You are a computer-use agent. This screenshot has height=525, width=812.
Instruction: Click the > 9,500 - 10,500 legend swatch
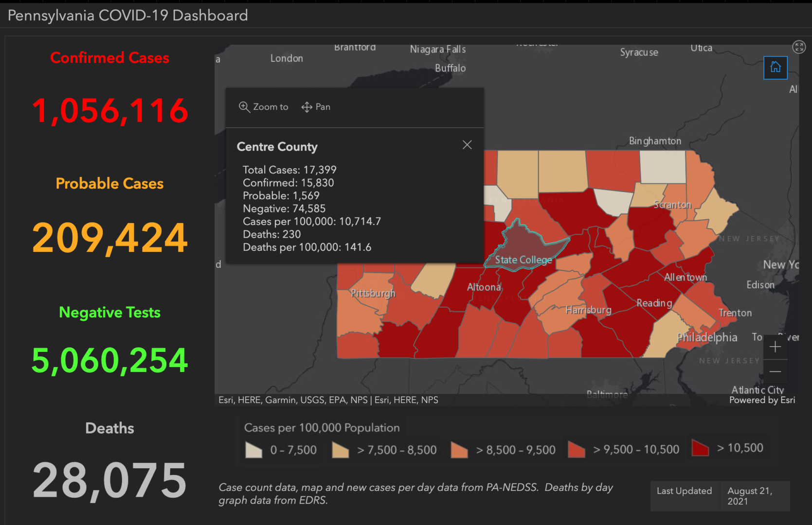click(577, 450)
